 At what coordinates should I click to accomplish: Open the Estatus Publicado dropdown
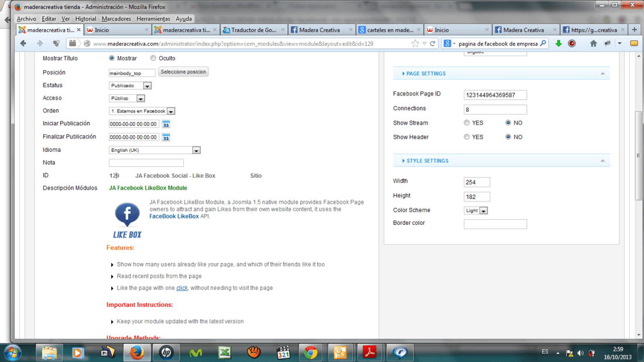[130, 86]
